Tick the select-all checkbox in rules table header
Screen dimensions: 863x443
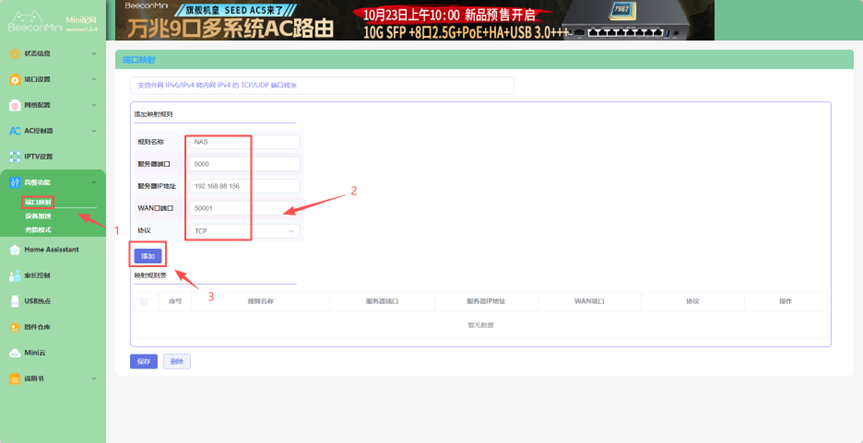(x=144, y=301)
